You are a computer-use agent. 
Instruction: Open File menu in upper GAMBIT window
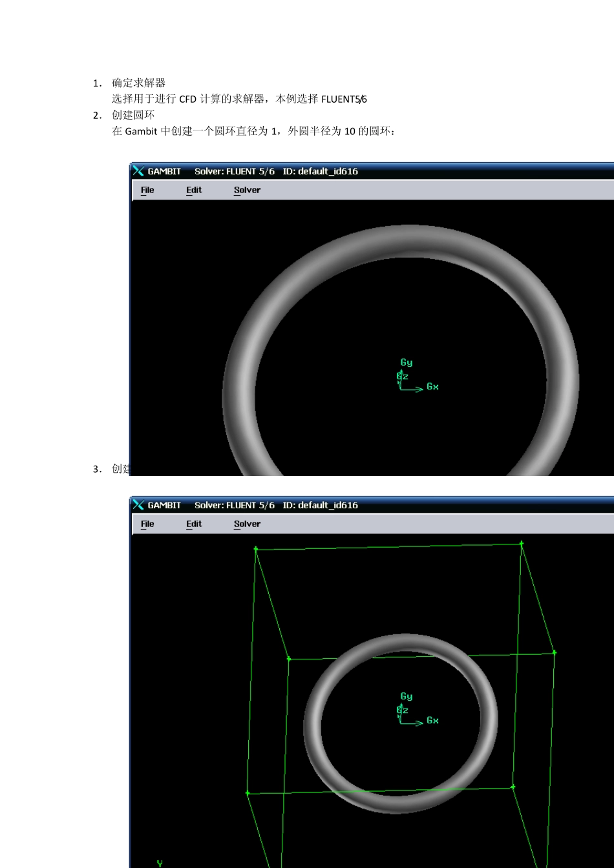click(x=147, y=190)
